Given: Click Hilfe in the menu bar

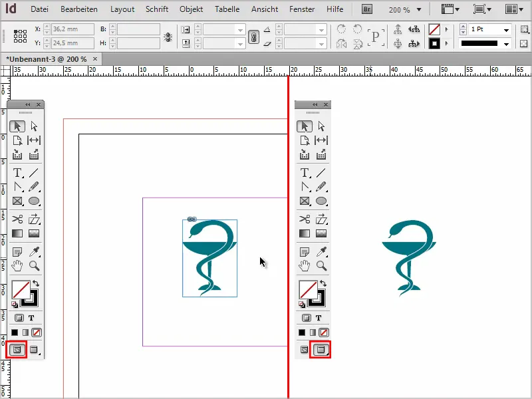Looking at the screenshot, I should pos(334,9).
